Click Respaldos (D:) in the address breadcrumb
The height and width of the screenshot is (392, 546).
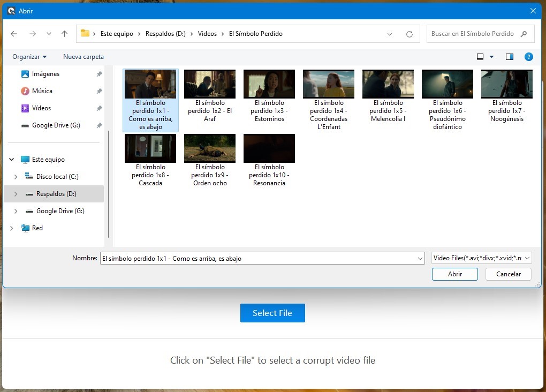[x=165, y=34]
